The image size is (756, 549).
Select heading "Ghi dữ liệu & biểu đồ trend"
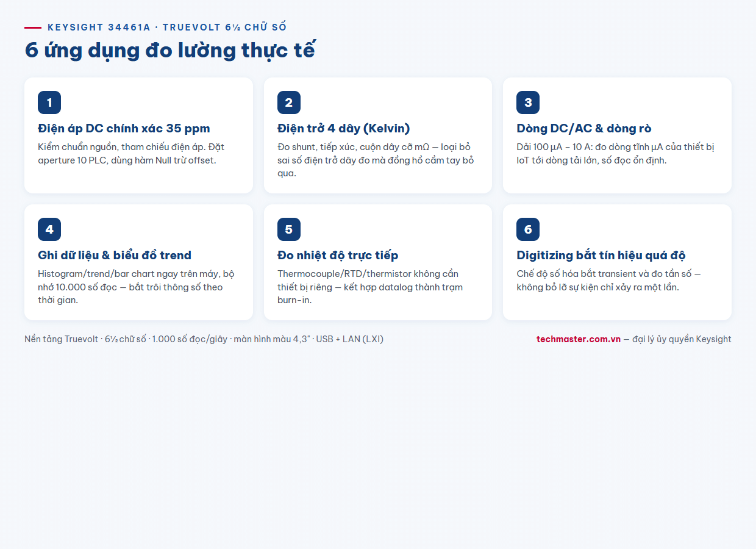click(115, 256)
